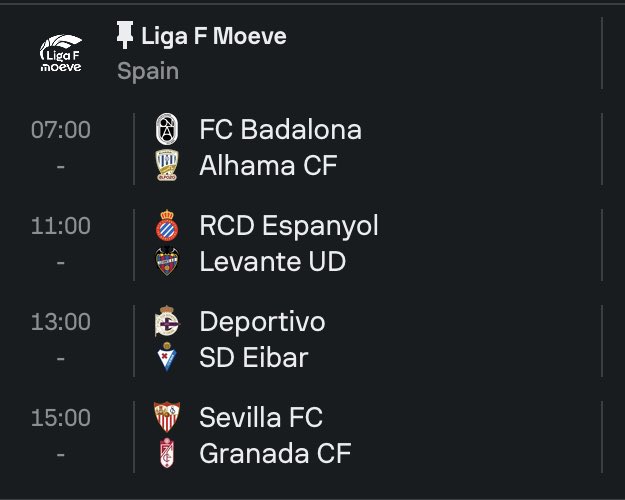Click the RCD Espanyol team crest
This screenshot has height=500, width=625.
coord(166,226)
